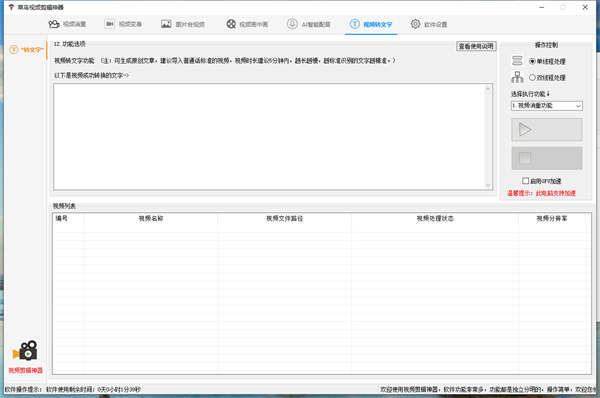The height and width of the screenshot is (398, 600).
Task: Select the 单线程处理 radio option
Action: tap(547, 61)
